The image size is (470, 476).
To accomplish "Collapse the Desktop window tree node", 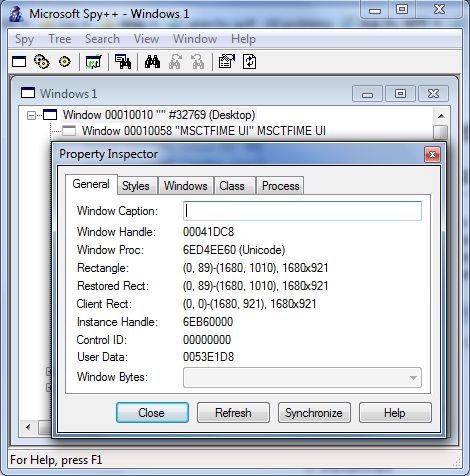I will pos(31,115).
